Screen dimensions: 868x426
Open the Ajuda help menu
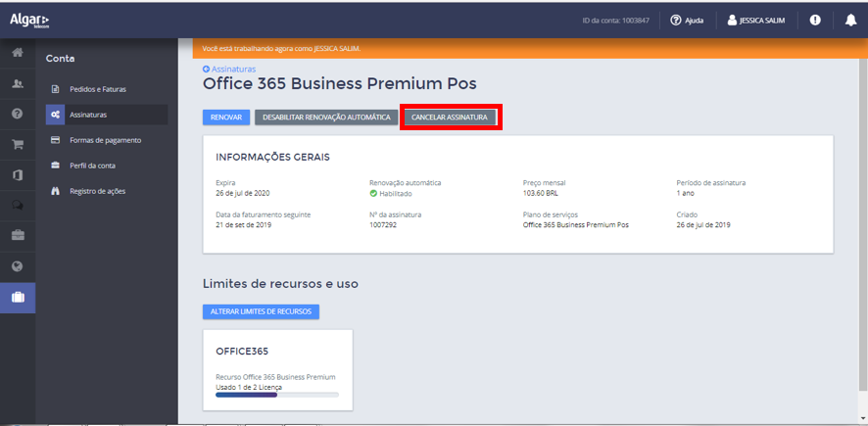pyautogui.click(x=688, y=20)
